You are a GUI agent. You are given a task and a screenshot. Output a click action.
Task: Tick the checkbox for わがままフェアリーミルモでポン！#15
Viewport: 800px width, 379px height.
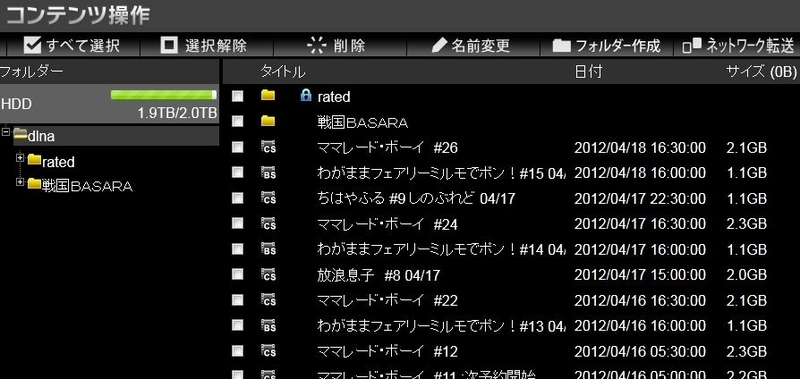[x=237, y=172]
